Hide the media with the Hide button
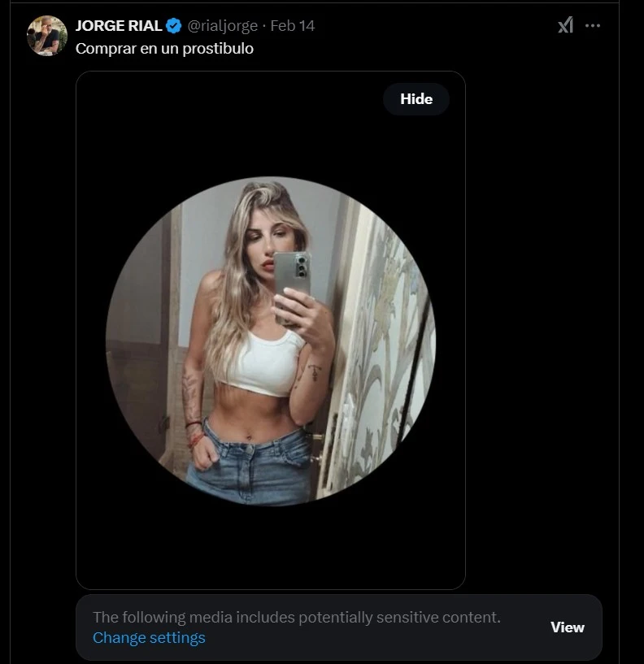Image resolution: width=644 pixels, height=664 pixels. pos(416,99)
